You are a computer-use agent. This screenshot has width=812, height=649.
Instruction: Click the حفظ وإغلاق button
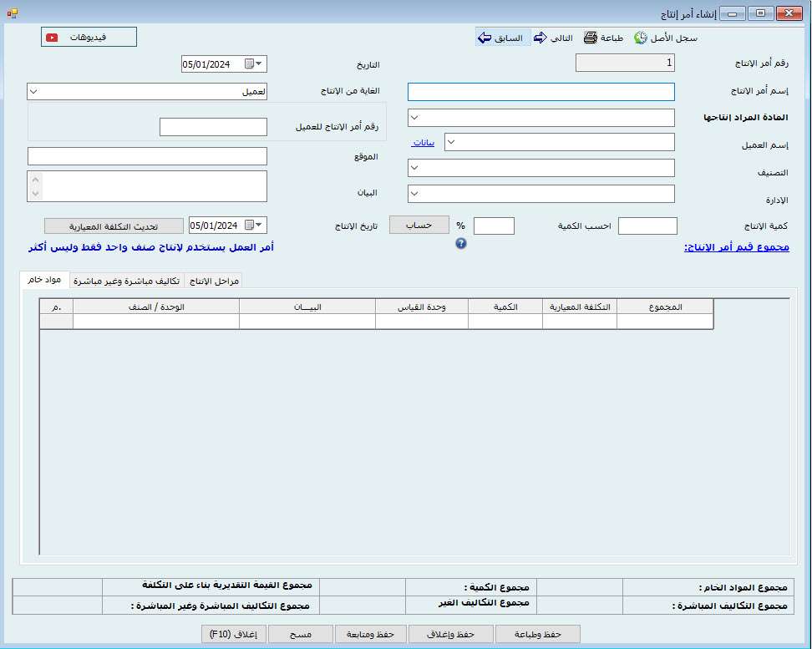(450, 634)
